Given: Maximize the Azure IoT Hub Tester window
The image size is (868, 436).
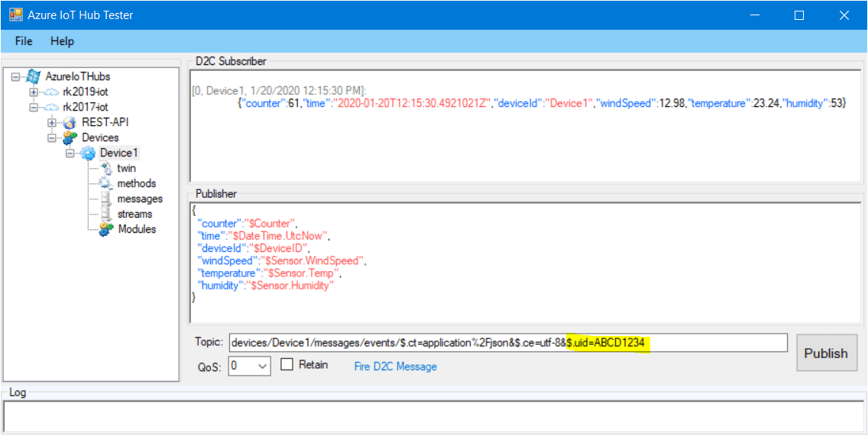Looking at the screenshot, I should (x=799, y=15).
